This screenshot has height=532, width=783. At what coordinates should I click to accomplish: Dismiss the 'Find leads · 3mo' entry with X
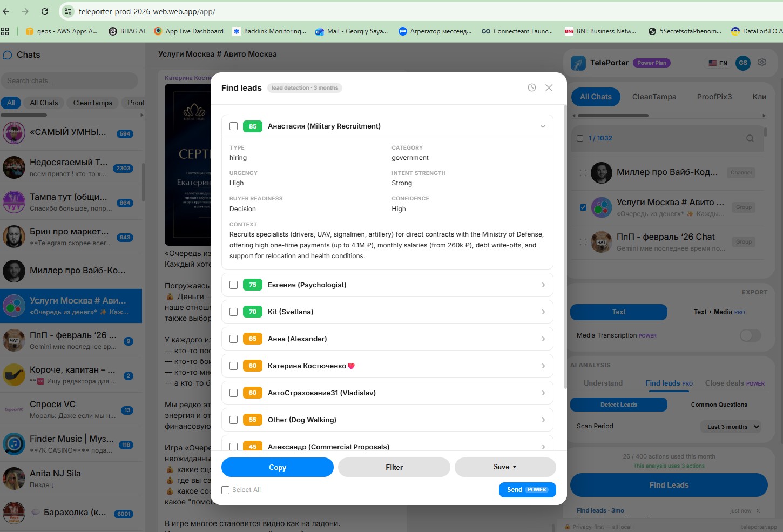pyautogui.click(x=758, y=510)
